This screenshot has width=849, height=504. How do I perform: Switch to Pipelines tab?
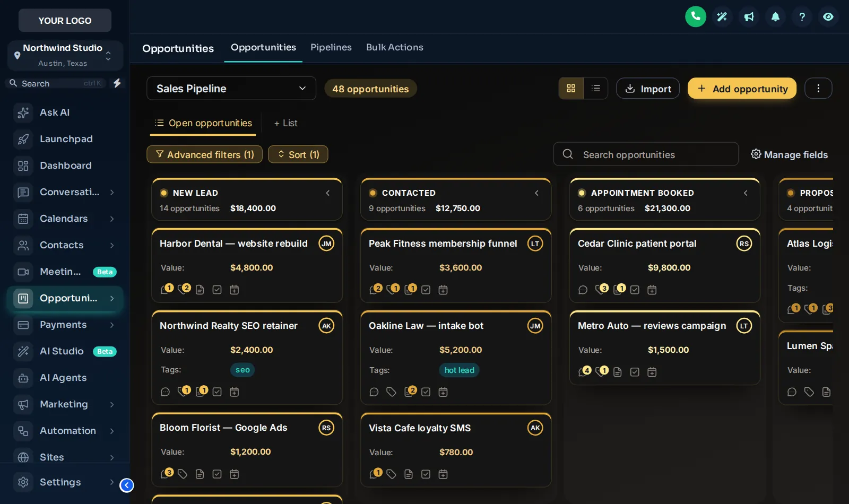coord(331,48)
